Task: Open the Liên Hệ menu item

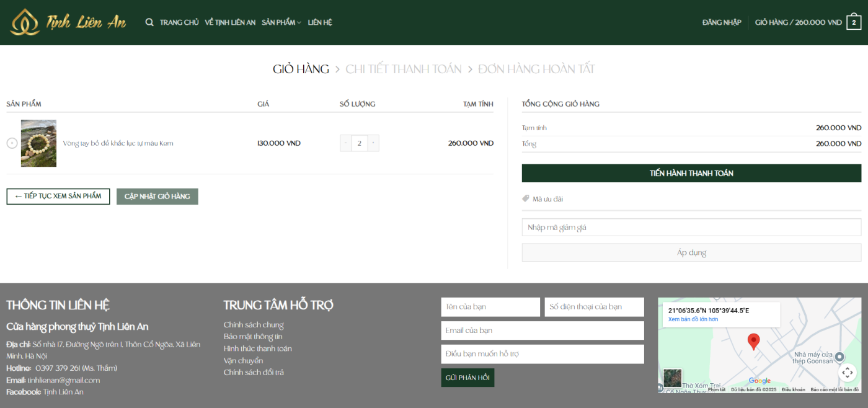Action: (x=320, y=22)
